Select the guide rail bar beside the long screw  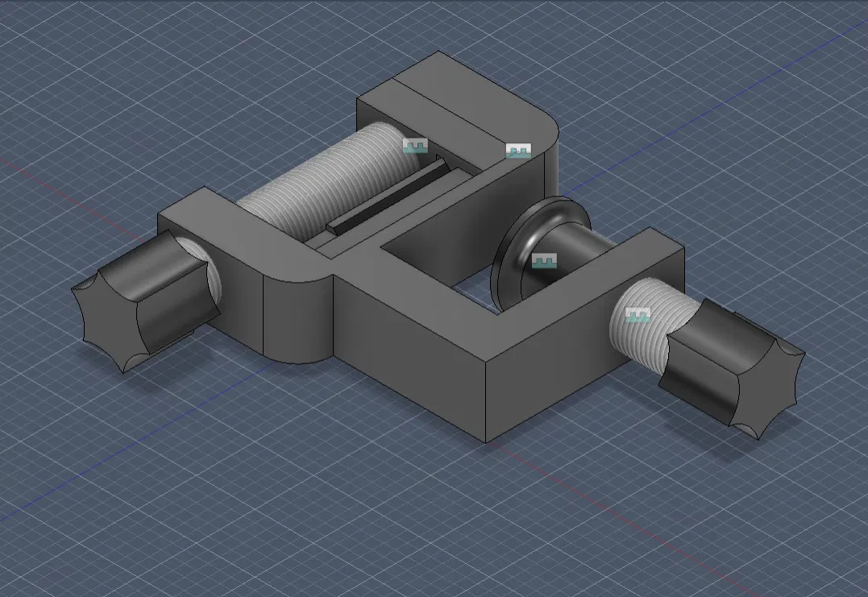click(x=388, y=197)
